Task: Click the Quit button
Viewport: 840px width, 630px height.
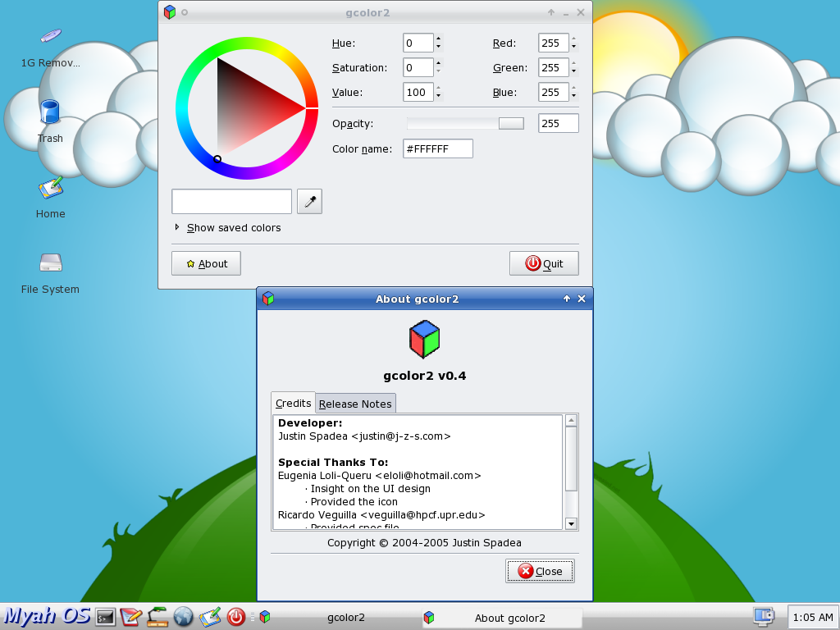Action: click(544, 263)
